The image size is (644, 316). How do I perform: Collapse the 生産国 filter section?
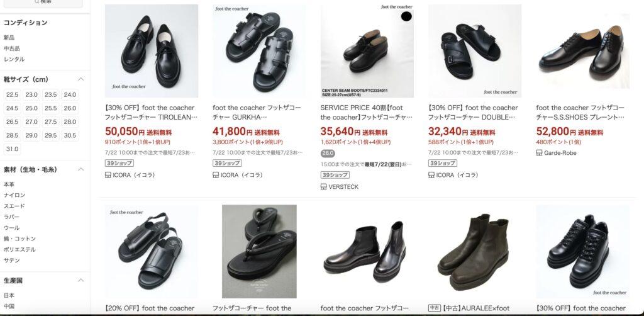pyautogui.click(x=81, y=280)
